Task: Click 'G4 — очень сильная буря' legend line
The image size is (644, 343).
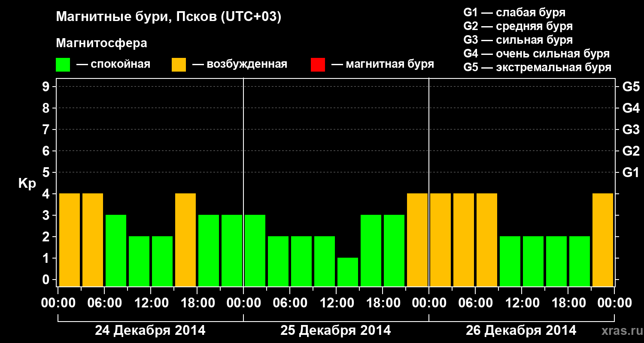Action: [x=537, y=54]
